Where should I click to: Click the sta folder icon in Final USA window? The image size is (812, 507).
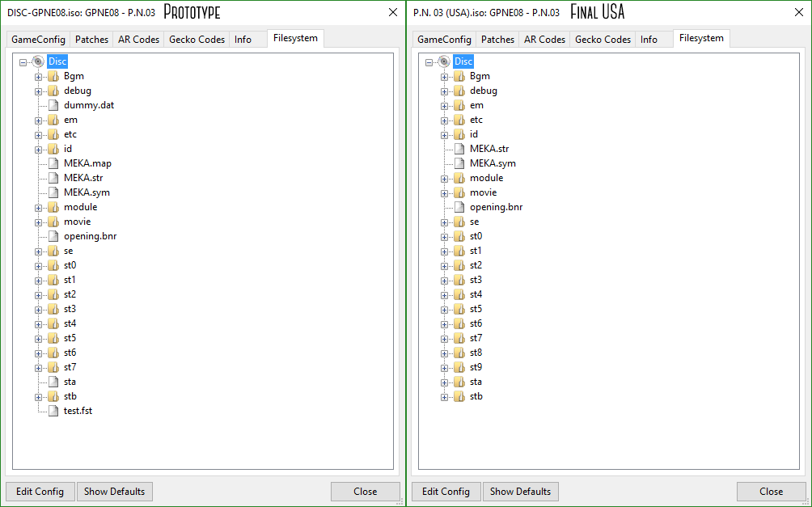tap(459, 382)
